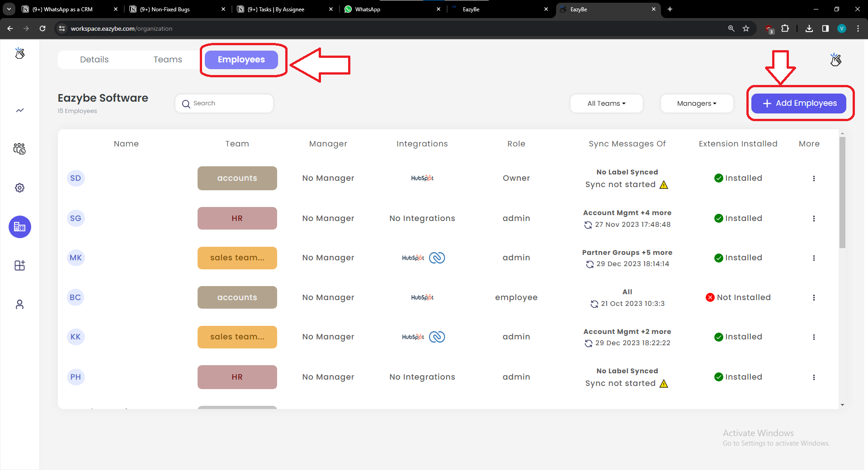This screenshot has width=868, height=470.
Task: Open the team scheduler icon in sidebar
Action: (x=20, y=149)
